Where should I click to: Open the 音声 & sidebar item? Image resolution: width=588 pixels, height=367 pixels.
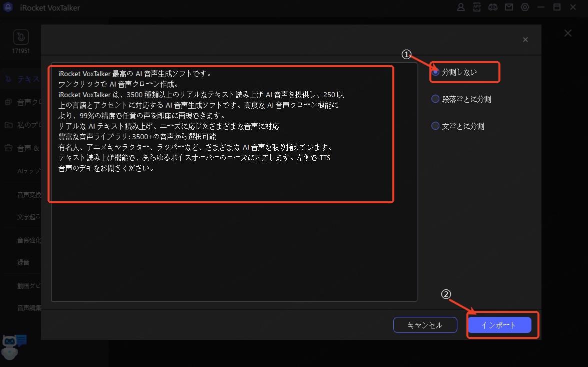click(x=22, y=148)
